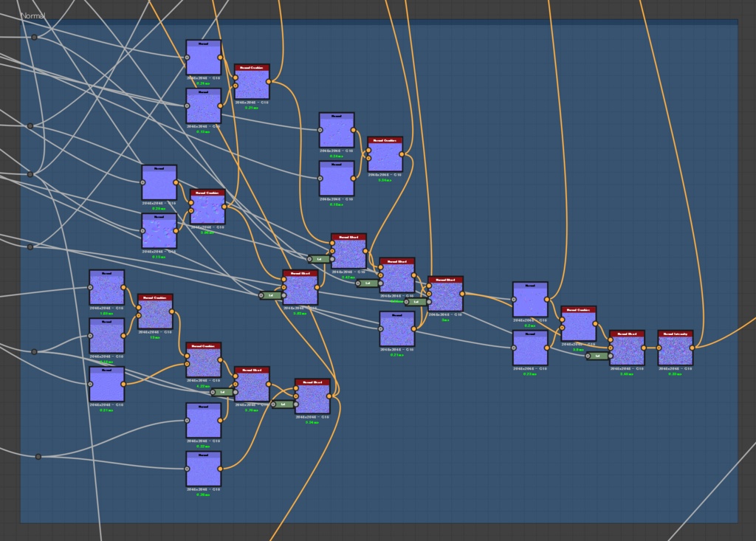Viewport: 756px width, 541px height.
Task: Click the Lol pin node beside the rightmost Normal Blend
Action: point(597,357)
